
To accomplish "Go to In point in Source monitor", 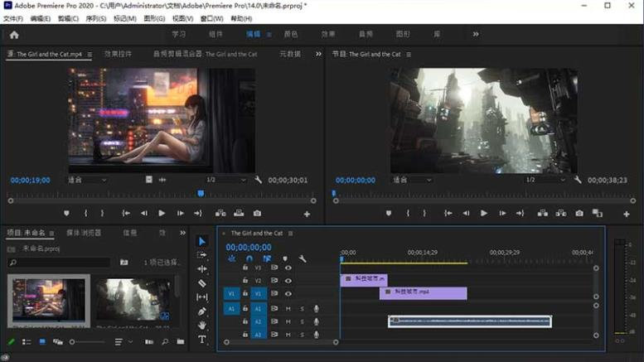I will click(x=126, y=213).
